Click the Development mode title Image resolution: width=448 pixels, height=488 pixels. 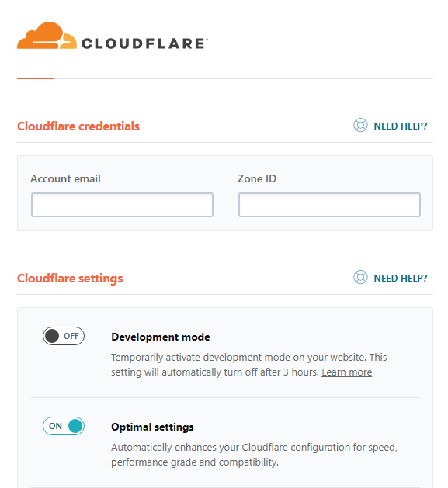(x=161, y=337)
